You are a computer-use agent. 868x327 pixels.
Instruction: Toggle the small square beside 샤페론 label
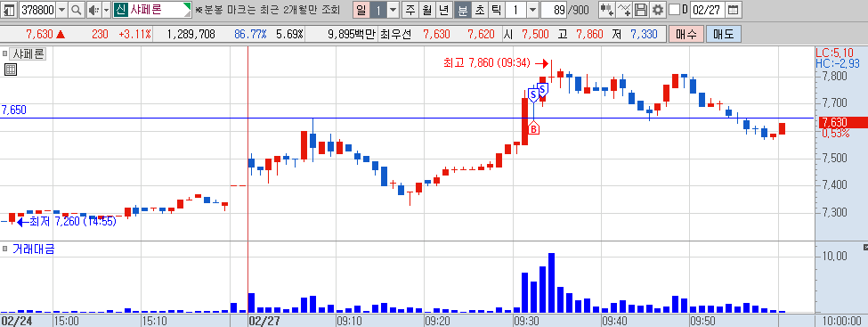point(5,54)
